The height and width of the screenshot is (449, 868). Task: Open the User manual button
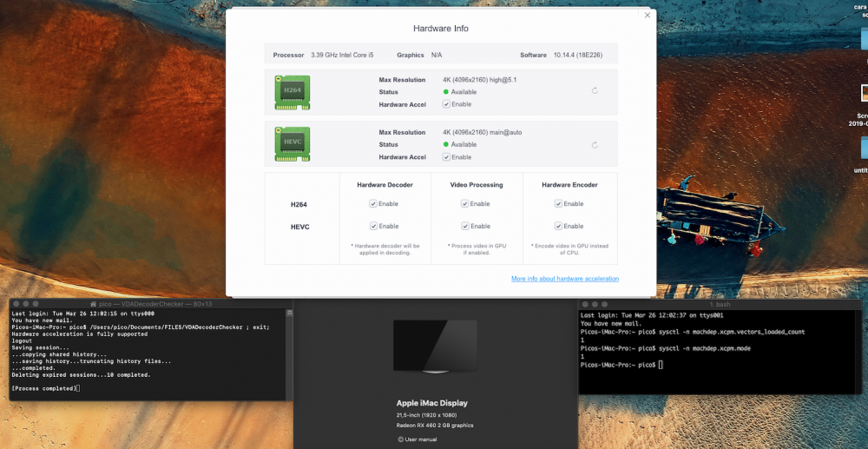417,439
